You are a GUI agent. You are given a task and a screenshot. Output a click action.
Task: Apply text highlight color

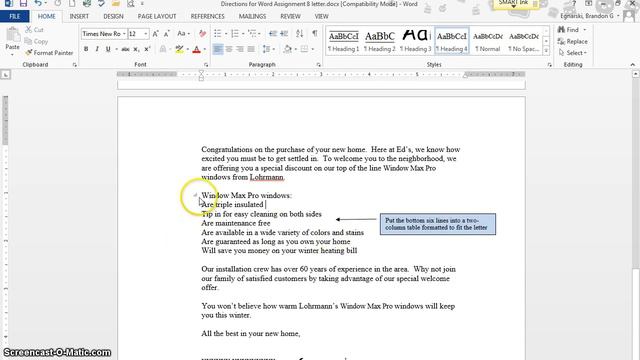[179, 49]
